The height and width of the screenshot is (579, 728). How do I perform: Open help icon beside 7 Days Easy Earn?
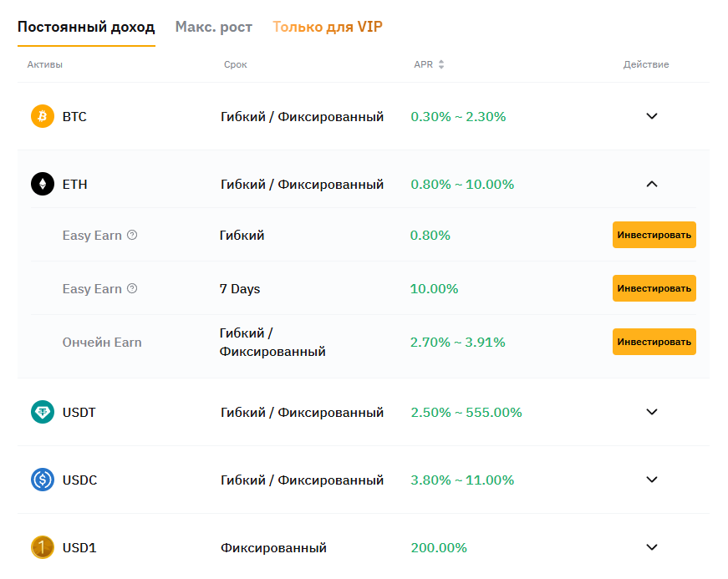pyautogui.click(x=132, y=289)
